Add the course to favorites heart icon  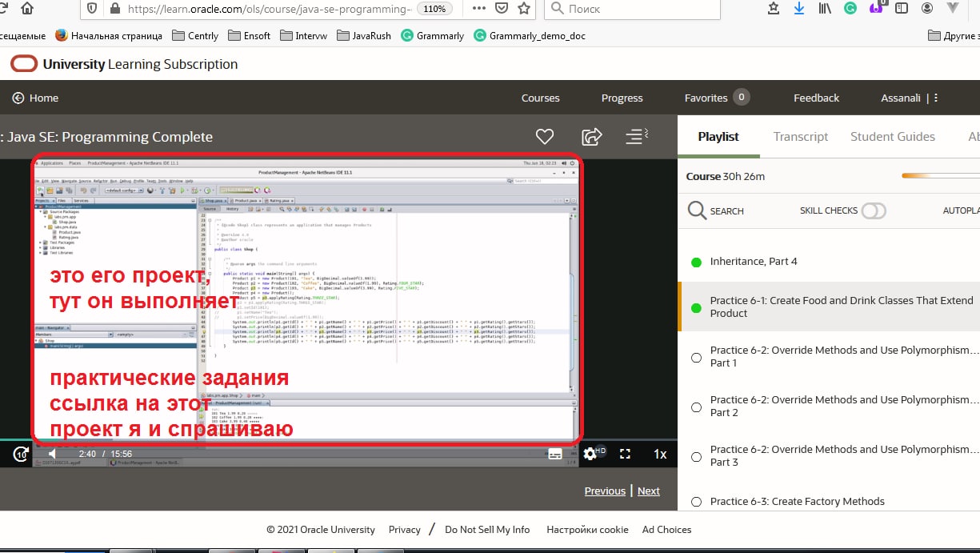tap(545, 137)
